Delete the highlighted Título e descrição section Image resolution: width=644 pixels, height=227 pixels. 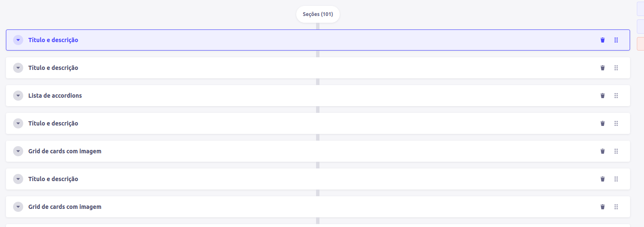click(603, 40)
